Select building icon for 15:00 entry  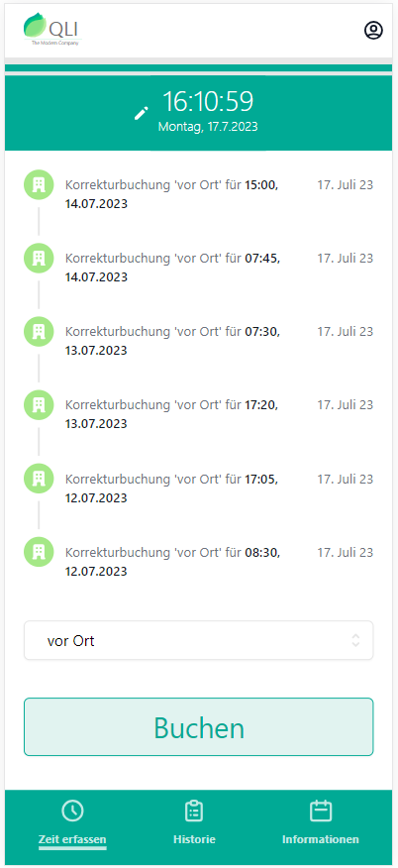(x=39, y=185)
